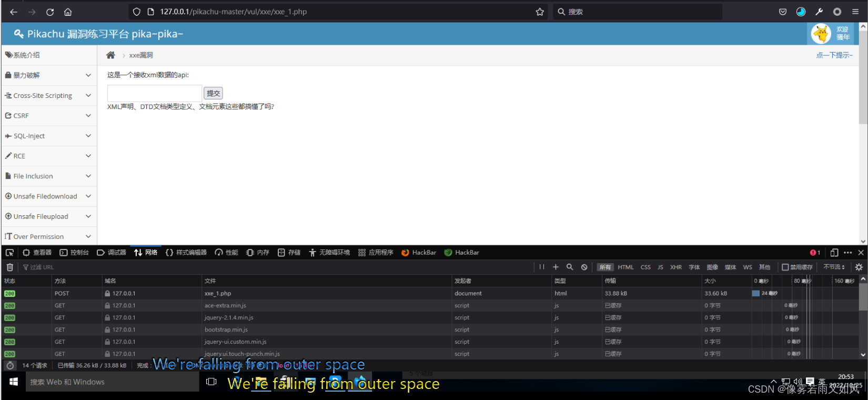The image size is (868, 400).
Task: Expand the RCE sidebar menu
Action: (49, 156)
